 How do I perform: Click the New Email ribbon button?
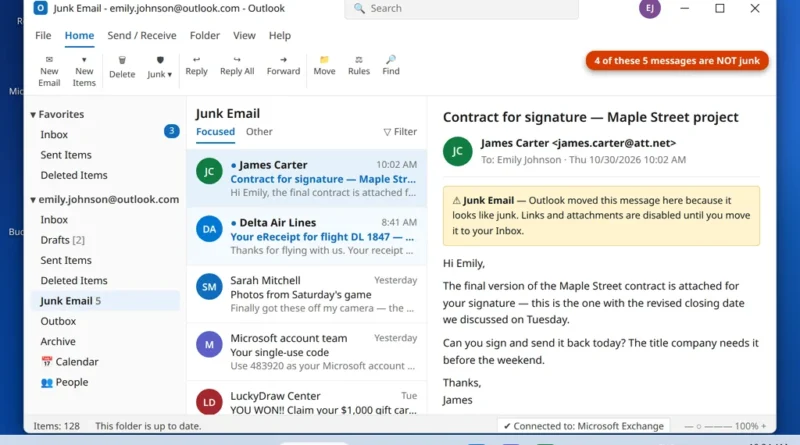pos(49,71)
